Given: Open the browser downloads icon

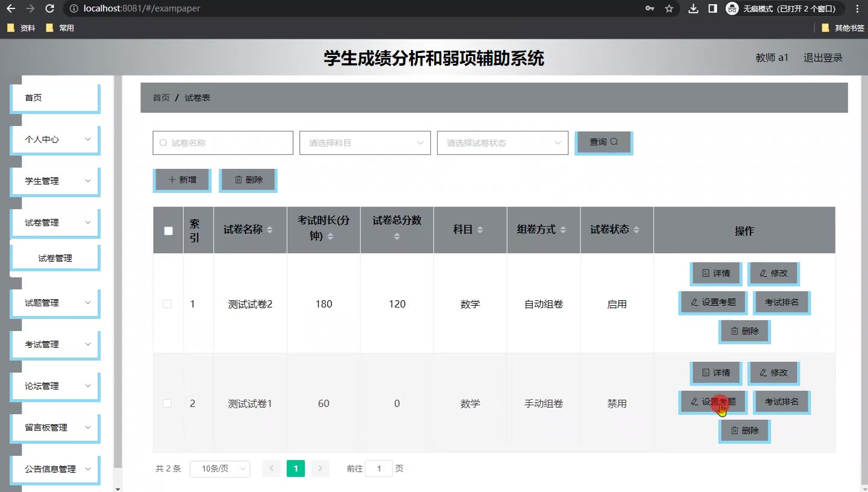Looking at the screenshot, I should (693, 8).
